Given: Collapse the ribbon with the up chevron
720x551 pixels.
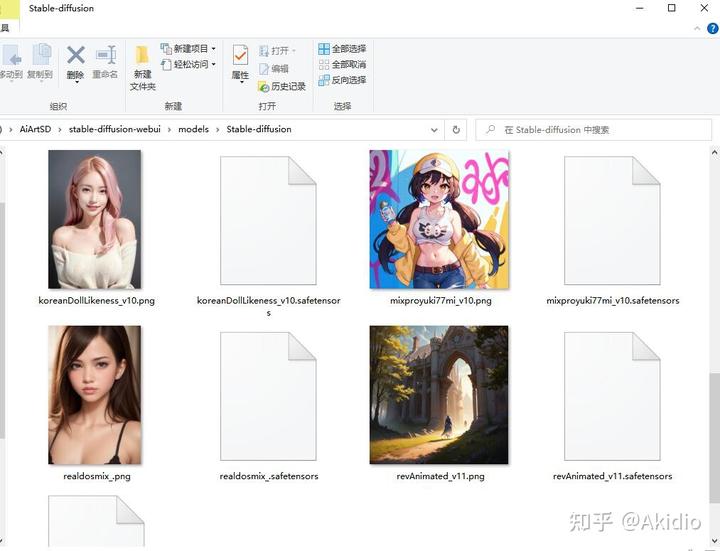Looking at the screenshot, I should (697, 28).
